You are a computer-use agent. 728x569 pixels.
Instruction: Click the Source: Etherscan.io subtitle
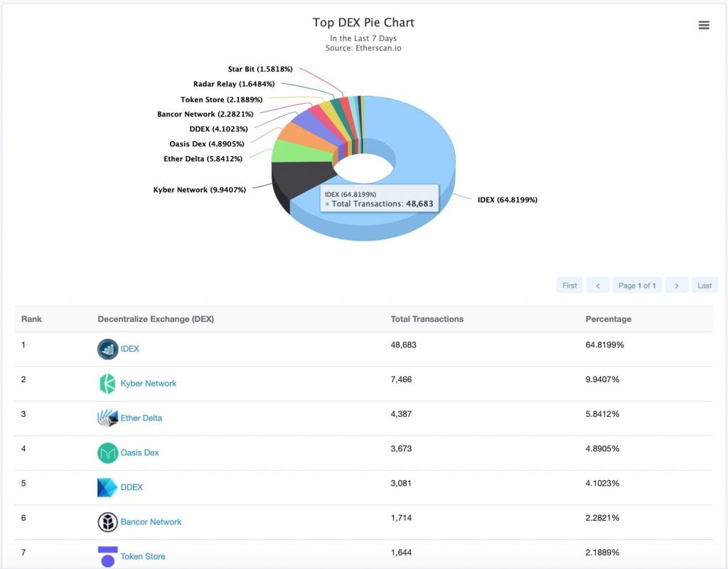click(363, 48)
